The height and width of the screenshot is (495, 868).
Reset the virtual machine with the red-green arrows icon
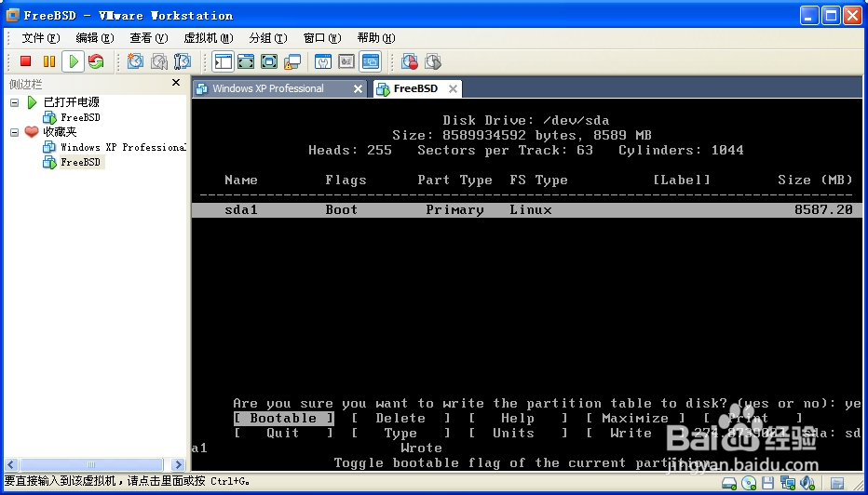96,61
